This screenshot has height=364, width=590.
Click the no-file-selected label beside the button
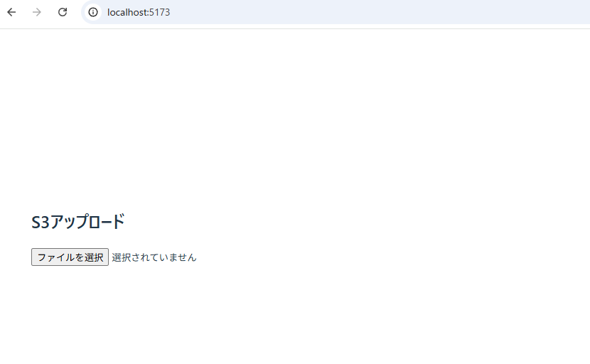(154, 257)
